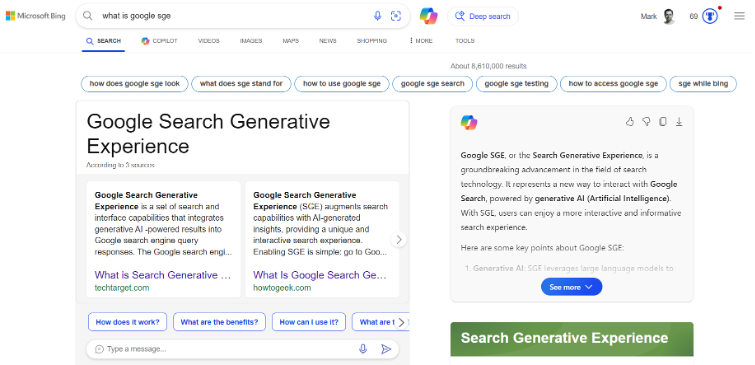Switch to the VIDEOS tab

point(208,41)
